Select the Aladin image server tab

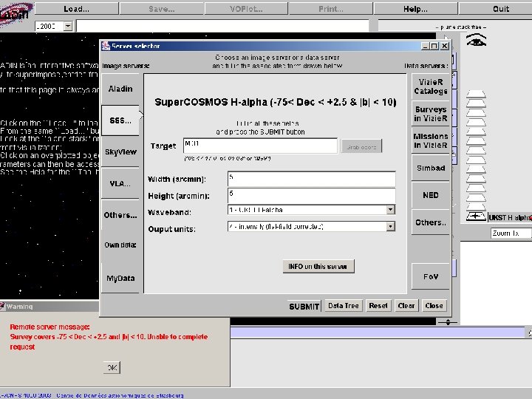pos(120,89)
